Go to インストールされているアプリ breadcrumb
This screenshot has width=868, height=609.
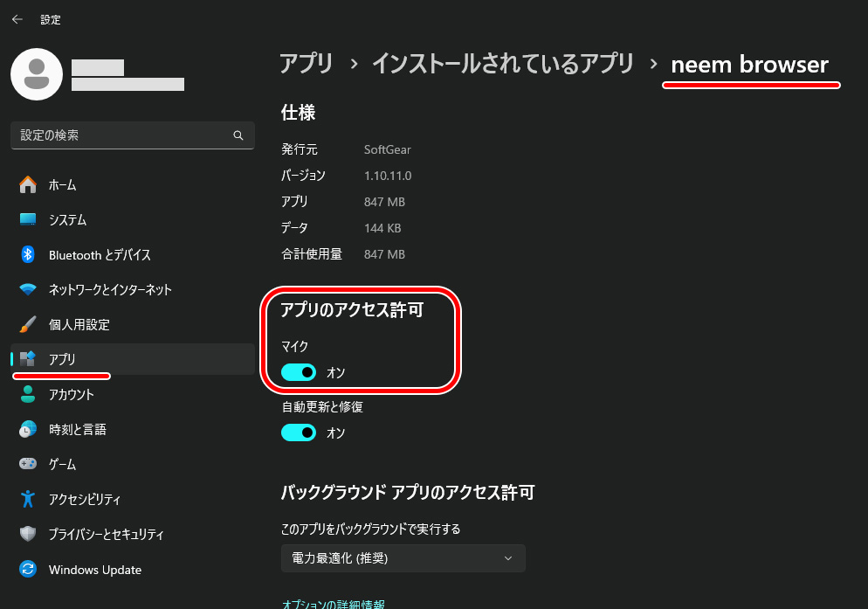[503, 64]
